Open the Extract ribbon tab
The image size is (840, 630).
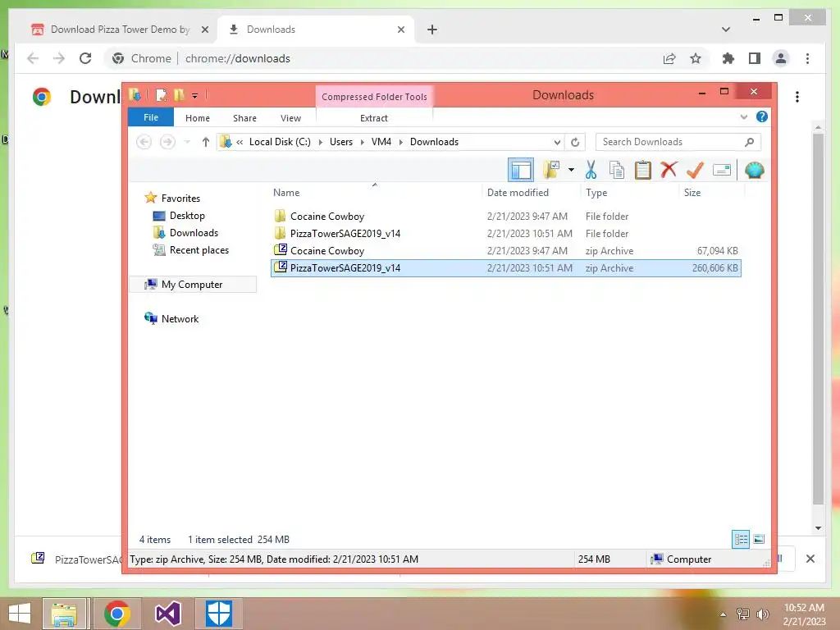coord(374,118)
